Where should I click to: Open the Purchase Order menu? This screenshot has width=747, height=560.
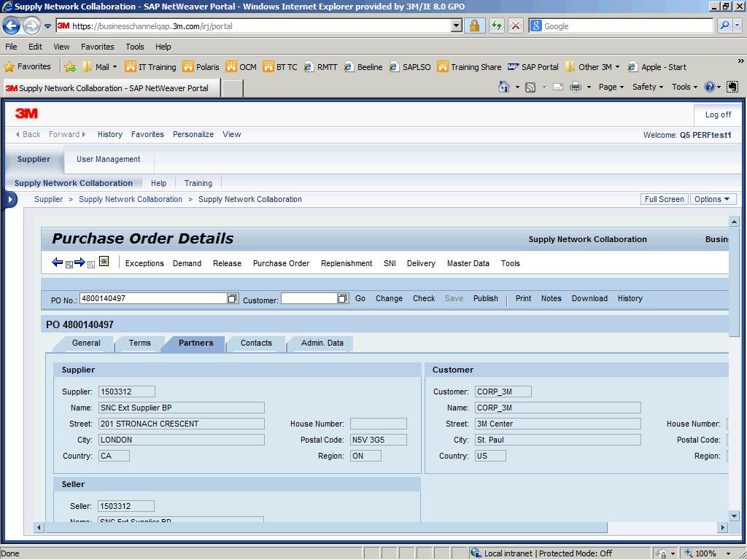pyautogui.click(x=281, y=263)
